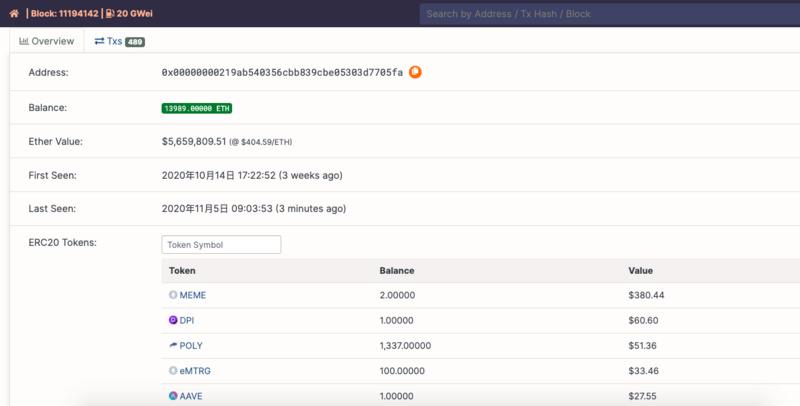Click the AAVE token icon
This screenshot has height=406, width=800.
pyautogui.click(x=173, y=396)
